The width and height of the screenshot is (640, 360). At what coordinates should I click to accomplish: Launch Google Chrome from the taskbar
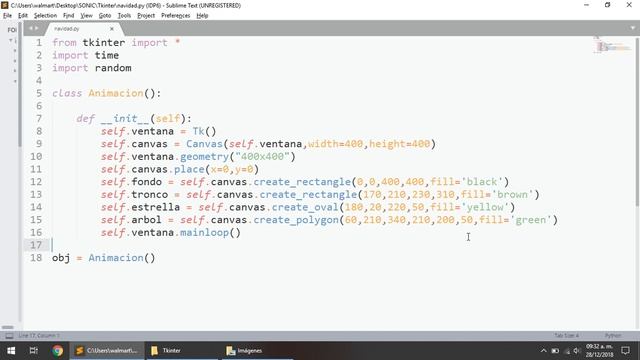(x=58, y=351)
